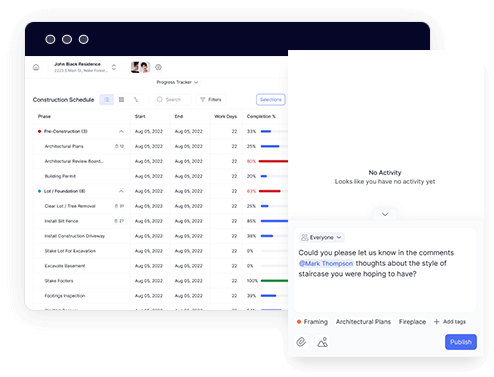Click the Stake Footers 100% progress bar
494x377 pixels.
click(x=274, y=281)
